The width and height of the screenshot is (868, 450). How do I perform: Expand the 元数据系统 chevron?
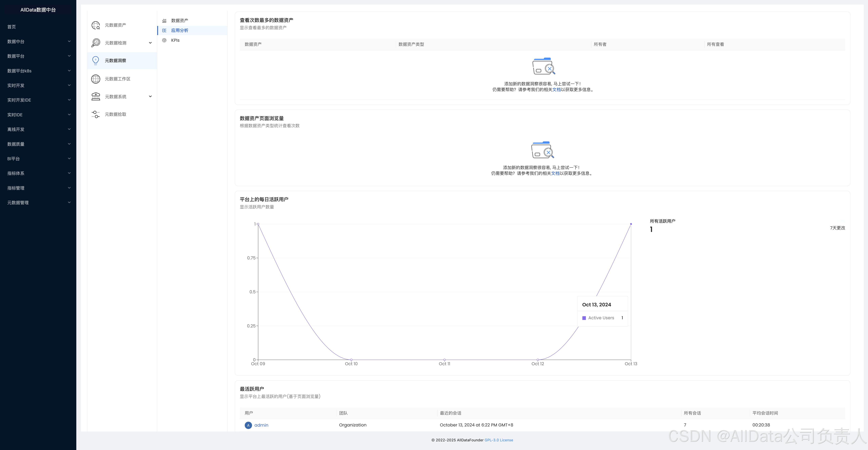tap(150, 96)
